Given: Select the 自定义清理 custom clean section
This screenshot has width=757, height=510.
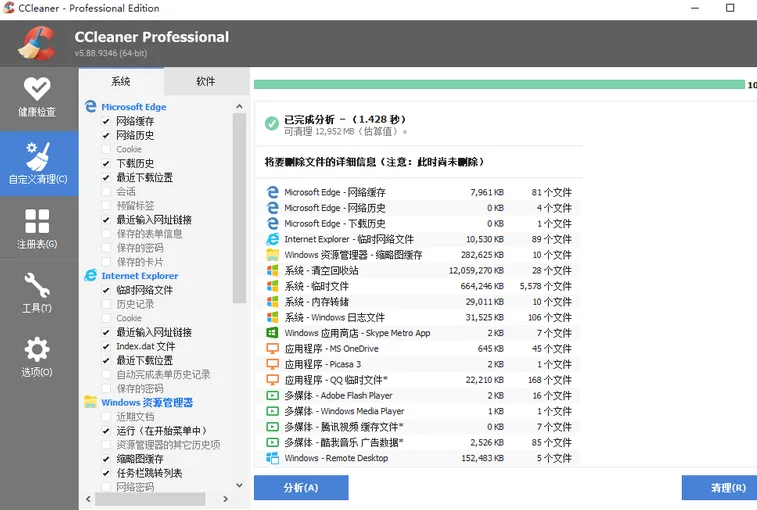Looking at the screenshot, I should (x=39, y=164).
